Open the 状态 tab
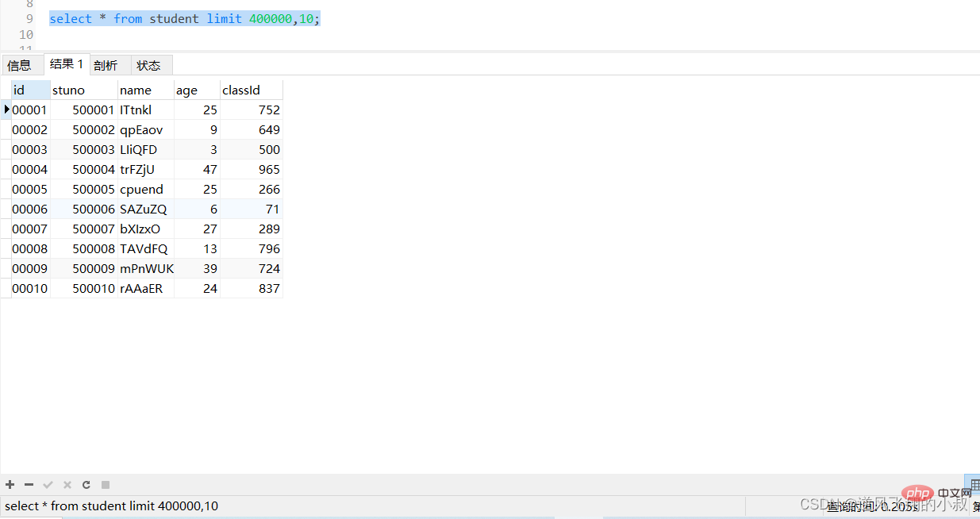Viewport: 980px width, 519px height. pos(150,65)
